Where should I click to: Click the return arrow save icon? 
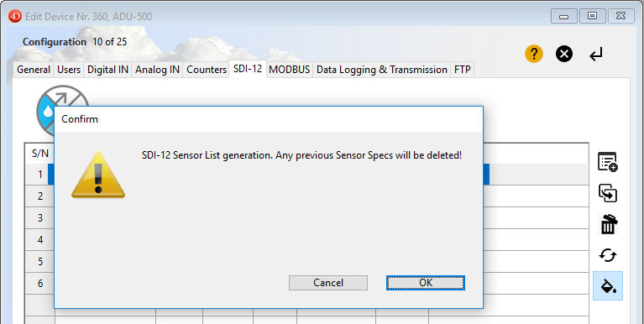click(596, 55)
